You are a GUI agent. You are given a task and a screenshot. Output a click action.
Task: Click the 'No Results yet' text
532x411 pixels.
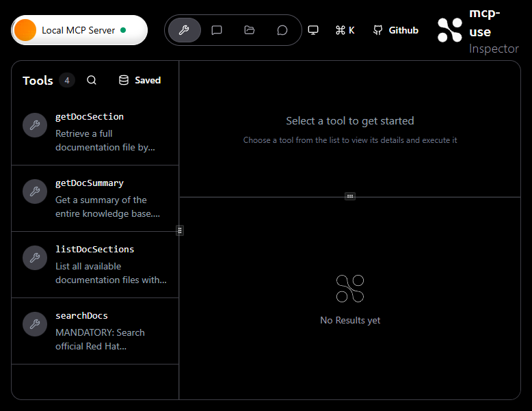pyautogui.click(x=350, y=320)
